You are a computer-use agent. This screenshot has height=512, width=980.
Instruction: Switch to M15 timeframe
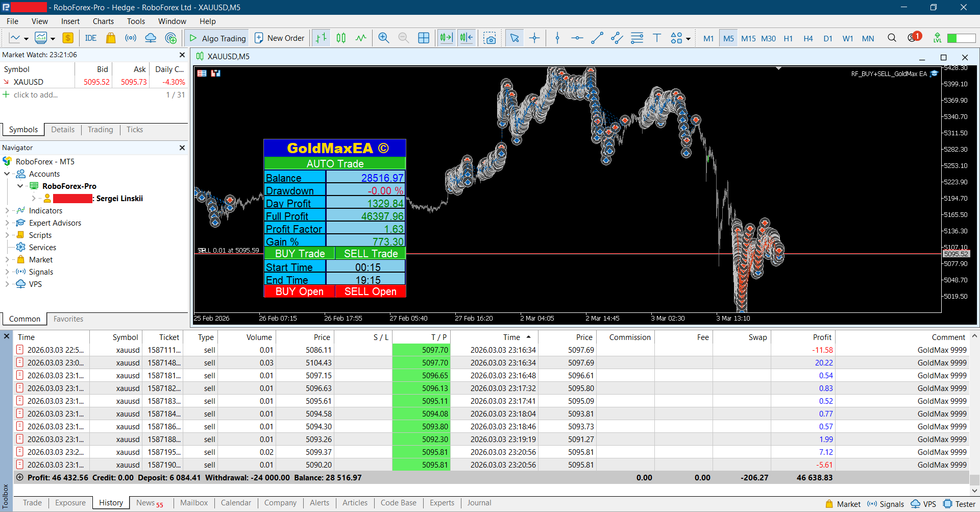point(748,38)
